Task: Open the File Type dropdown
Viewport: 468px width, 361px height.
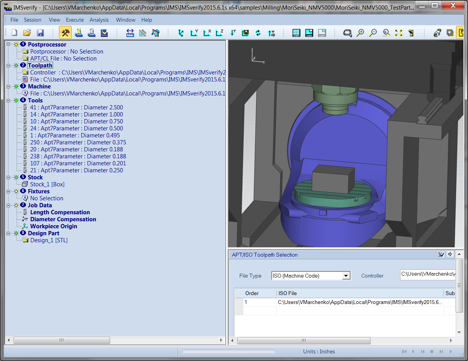Action: (x=346, y=276)
